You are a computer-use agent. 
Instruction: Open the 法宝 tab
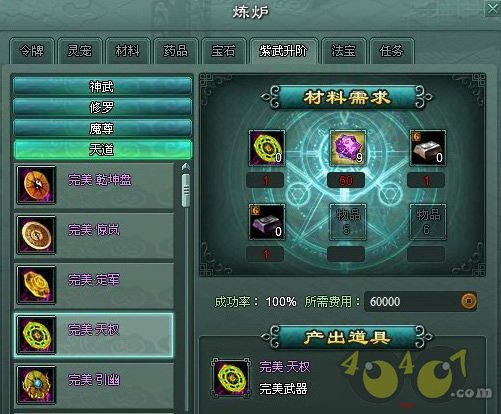344,51
